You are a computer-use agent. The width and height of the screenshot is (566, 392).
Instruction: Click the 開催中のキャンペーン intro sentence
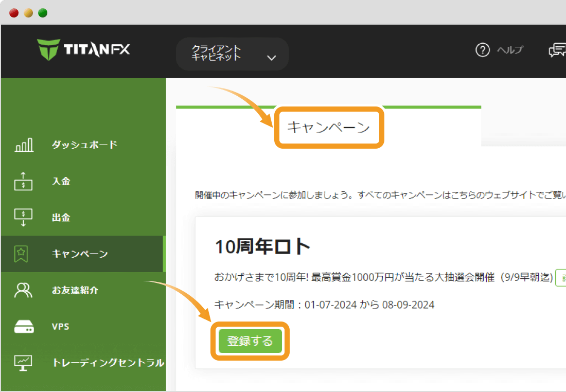coord(380,195)
